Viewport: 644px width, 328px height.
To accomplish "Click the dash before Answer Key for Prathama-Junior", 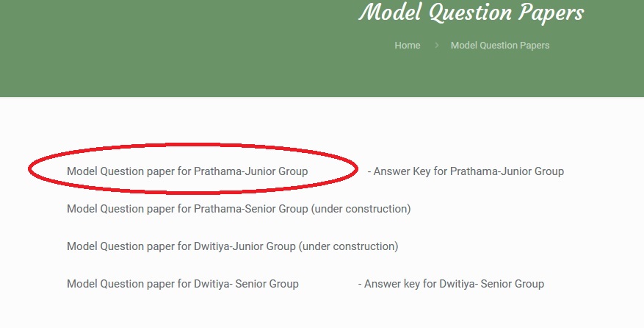I will 369,171.
